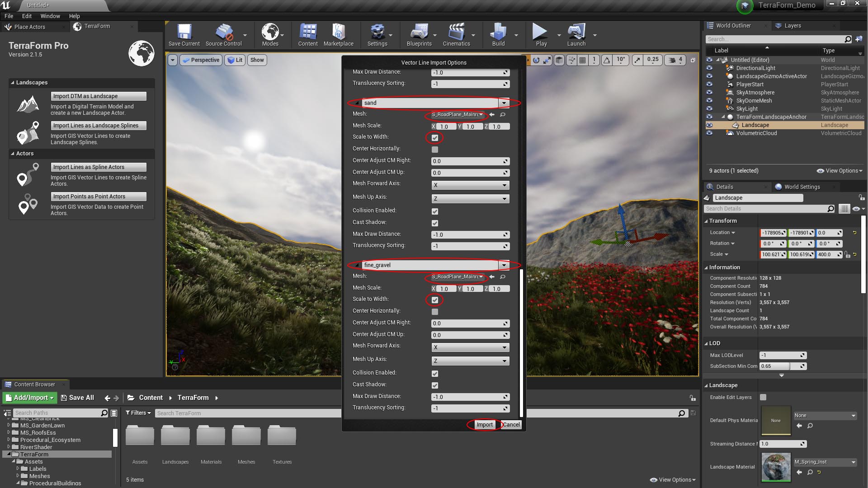Toggle Collision Enabled under sand
The image size is (868, 488).
point(435,211)
